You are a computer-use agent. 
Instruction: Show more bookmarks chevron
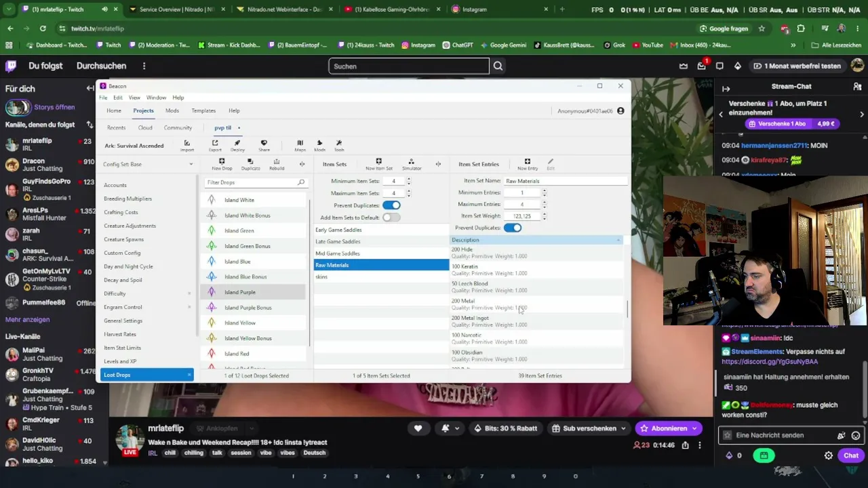pos(793,45)
